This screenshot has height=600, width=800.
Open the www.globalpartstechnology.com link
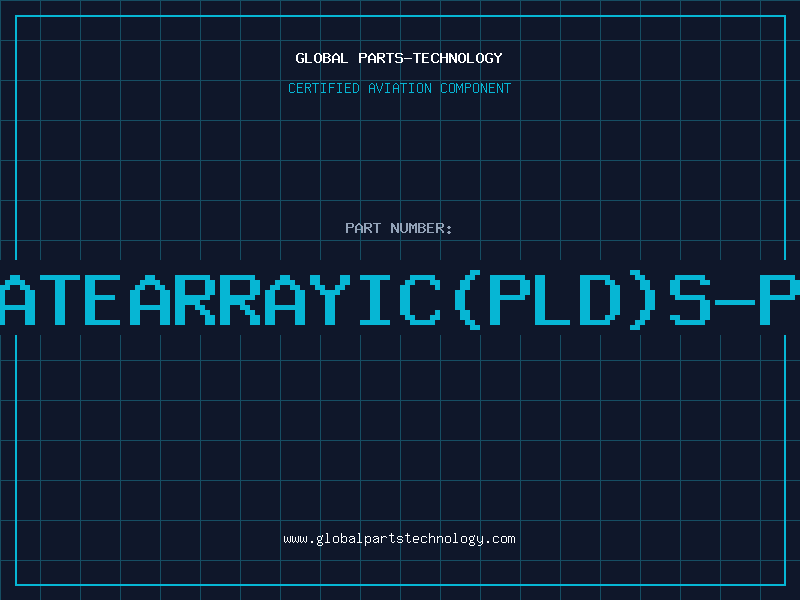pos(399,539)
